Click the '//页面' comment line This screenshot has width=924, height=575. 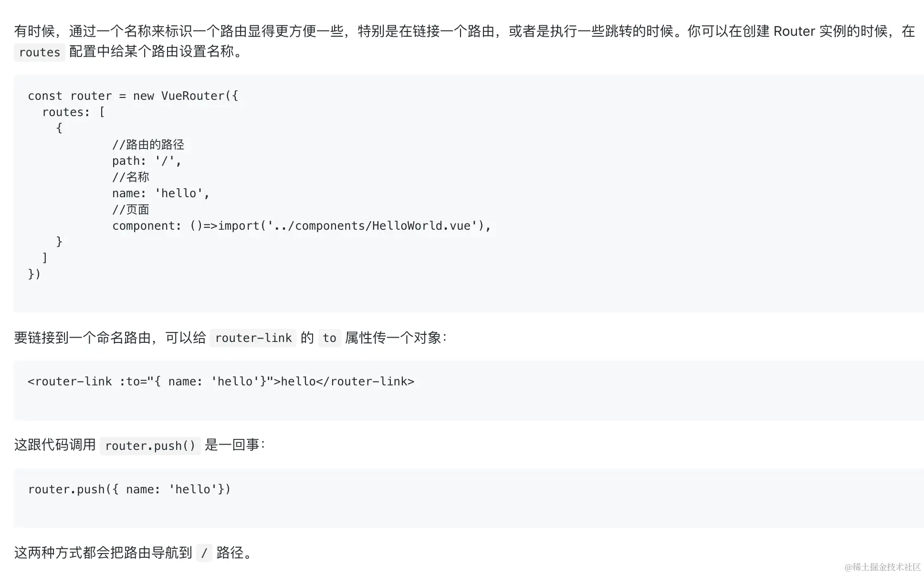130,210
